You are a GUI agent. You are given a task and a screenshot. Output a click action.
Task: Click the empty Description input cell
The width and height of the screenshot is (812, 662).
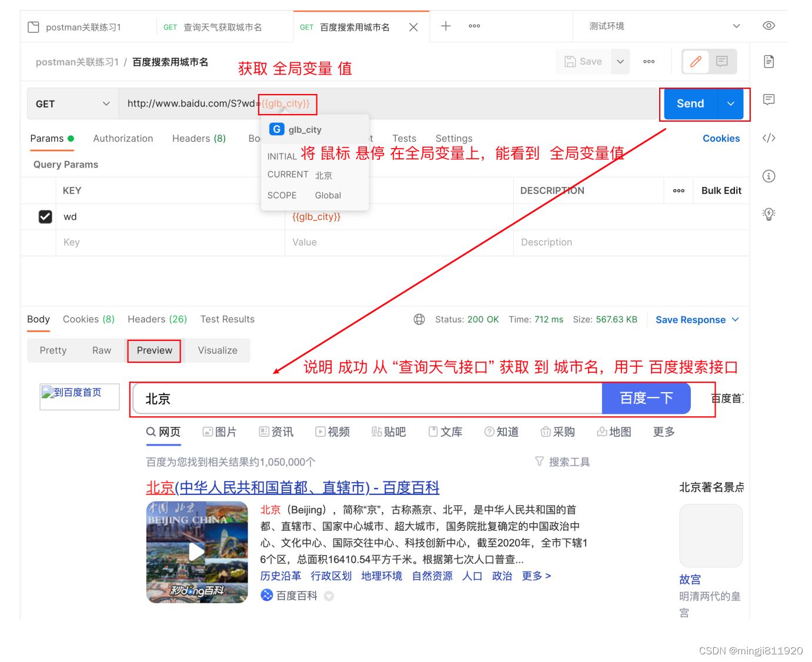pyautogui.click(x=631, y=242)
